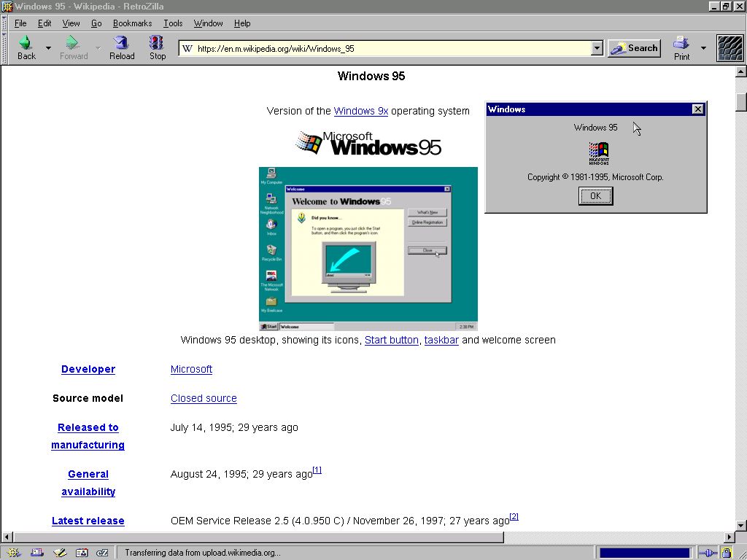The width and height of the screenshot is (747, 560).
Task: Hit the Stop traffic light icon
Action: [x=157, y=47]
